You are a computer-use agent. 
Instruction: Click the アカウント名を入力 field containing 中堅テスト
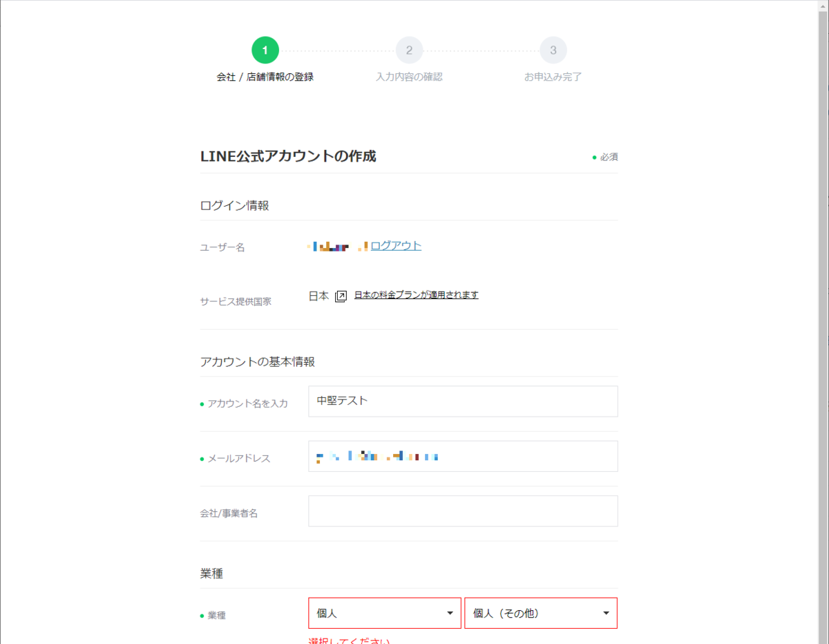tap(463, 401)
